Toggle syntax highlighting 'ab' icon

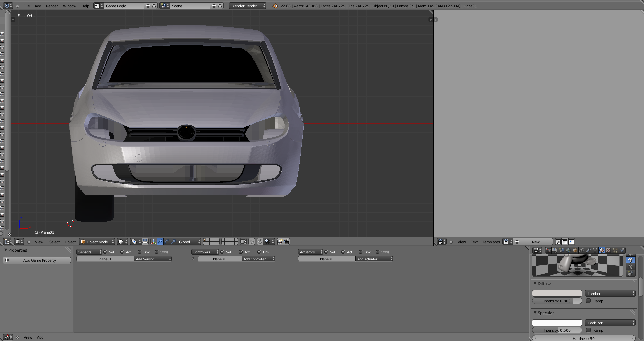(571, 242)
